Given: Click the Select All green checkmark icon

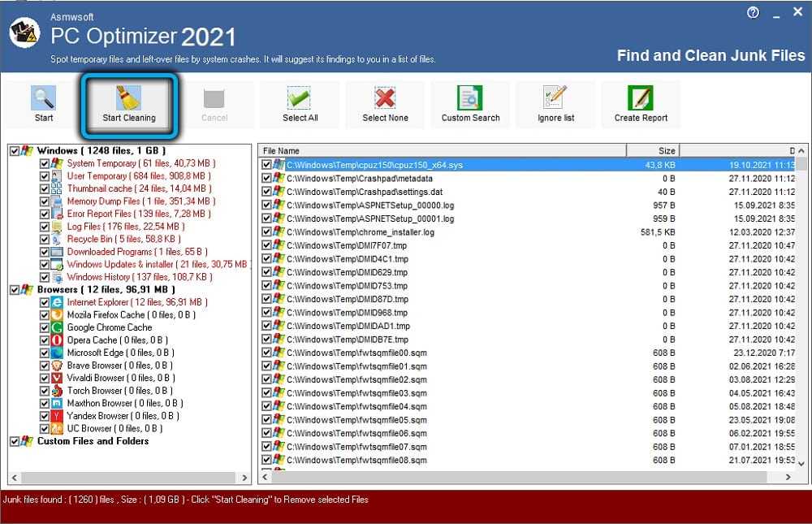Looking at the screenshot, I should [300, 99].
